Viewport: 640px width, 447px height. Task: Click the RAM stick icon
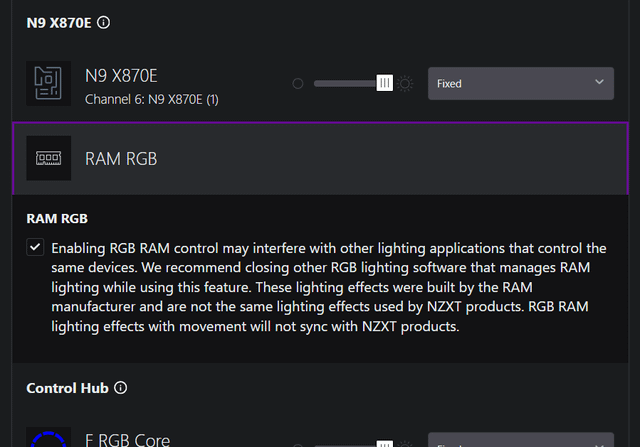(x=49, y=158)
